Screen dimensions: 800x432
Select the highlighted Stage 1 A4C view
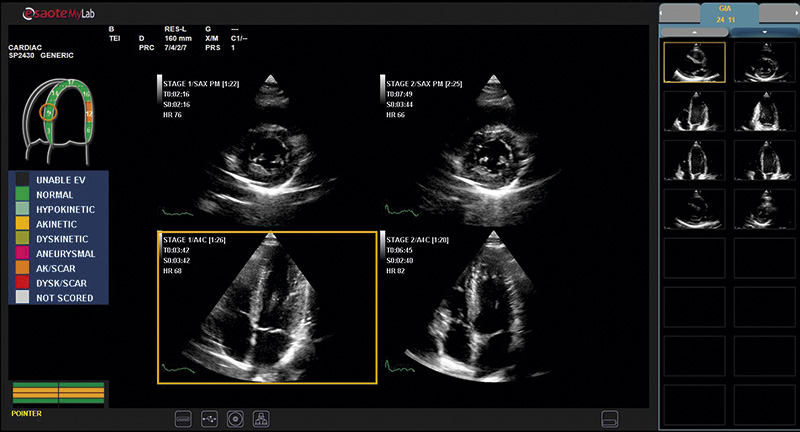click(267, 307)
